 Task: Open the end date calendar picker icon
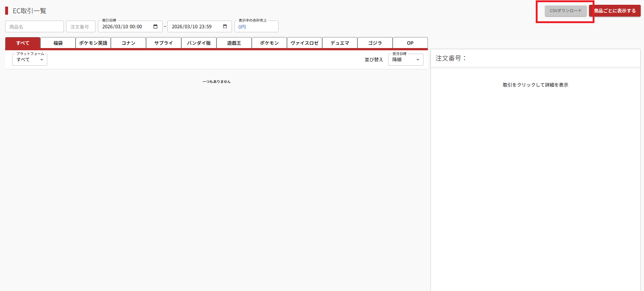pyautogui.click(x=225, y=26)
